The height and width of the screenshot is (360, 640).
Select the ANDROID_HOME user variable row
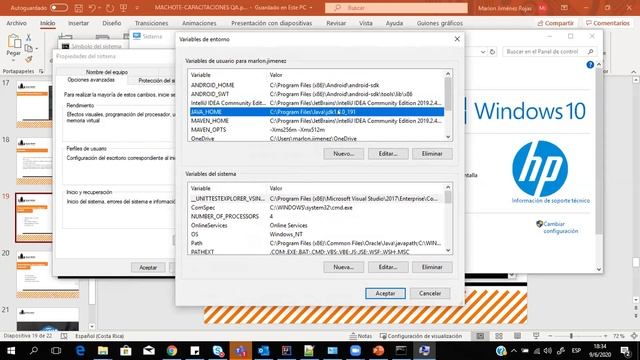pyautogui.click(x=317, y=85)
